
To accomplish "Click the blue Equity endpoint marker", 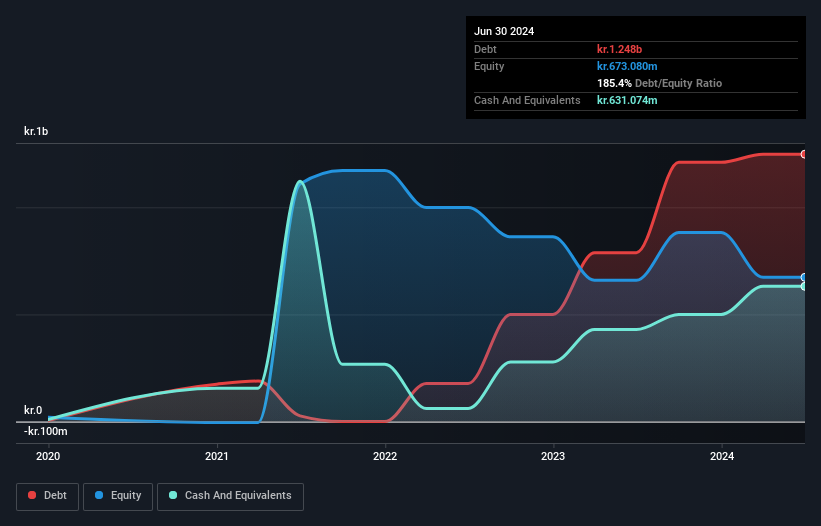I will tap(804, 277).
